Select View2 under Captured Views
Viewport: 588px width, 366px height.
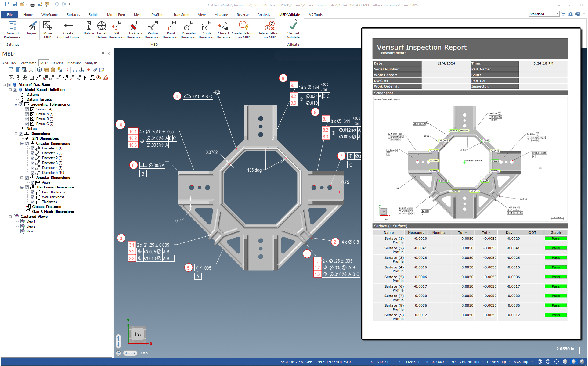pyautogui.click(x=31, y=226)
